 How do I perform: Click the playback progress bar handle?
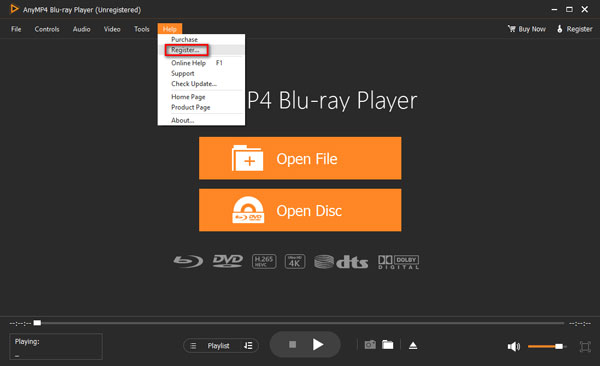point(37,323)
